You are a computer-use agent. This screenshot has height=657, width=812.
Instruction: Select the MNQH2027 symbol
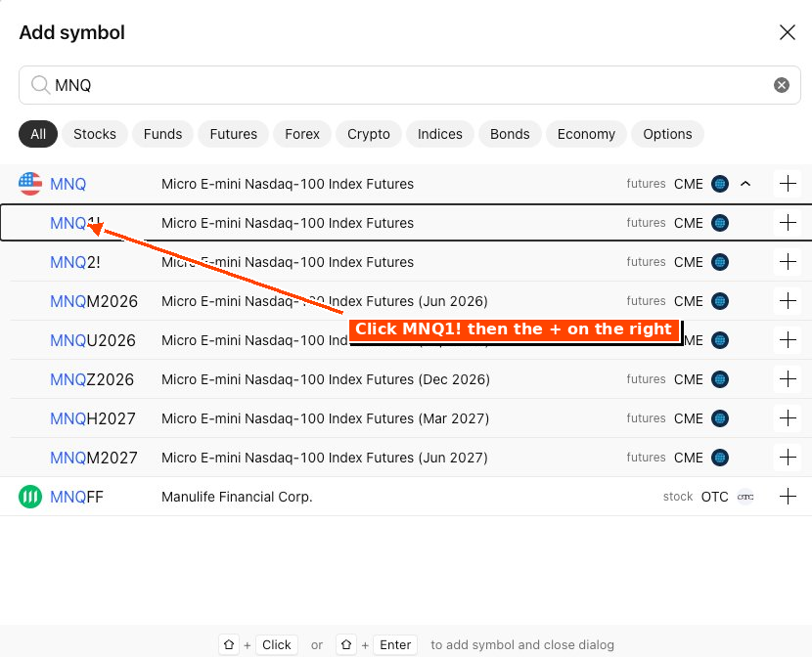click(x=93, y=418)
